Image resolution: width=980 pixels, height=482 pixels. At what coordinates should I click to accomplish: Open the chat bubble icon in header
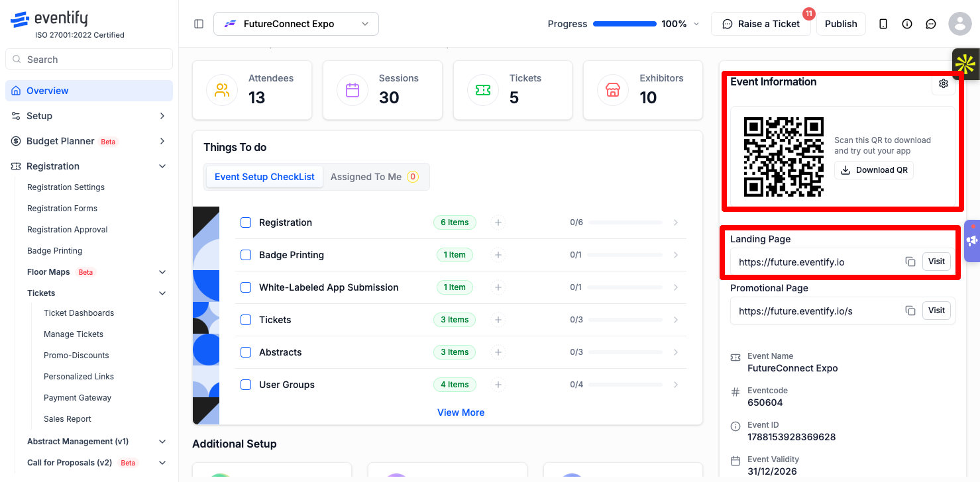(x=931, y=24)
